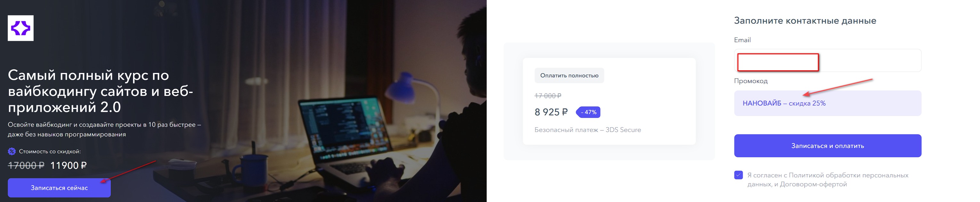
Task: Focus the Email input field
Action: tap(828, 61)
